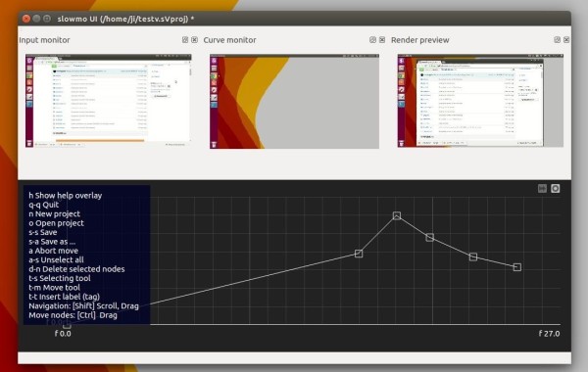Activate the Move tool arrow icon on canvas
The height and width of the screenshot is (372, 588).
tap(542, 188)
